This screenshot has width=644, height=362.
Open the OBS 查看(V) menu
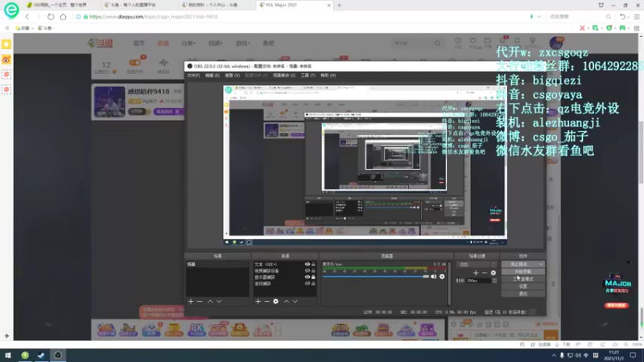tap(232, 76)
